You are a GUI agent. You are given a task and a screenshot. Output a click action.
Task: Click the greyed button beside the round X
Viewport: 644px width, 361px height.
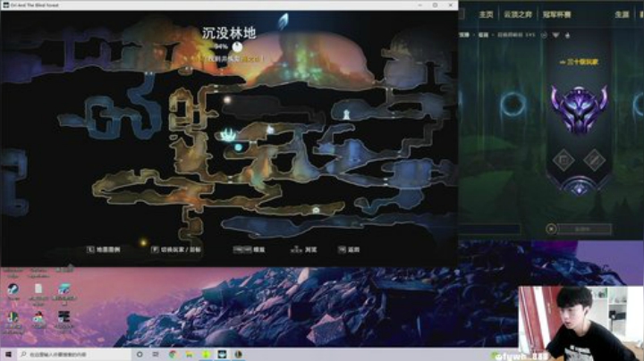tap(584, 229)
